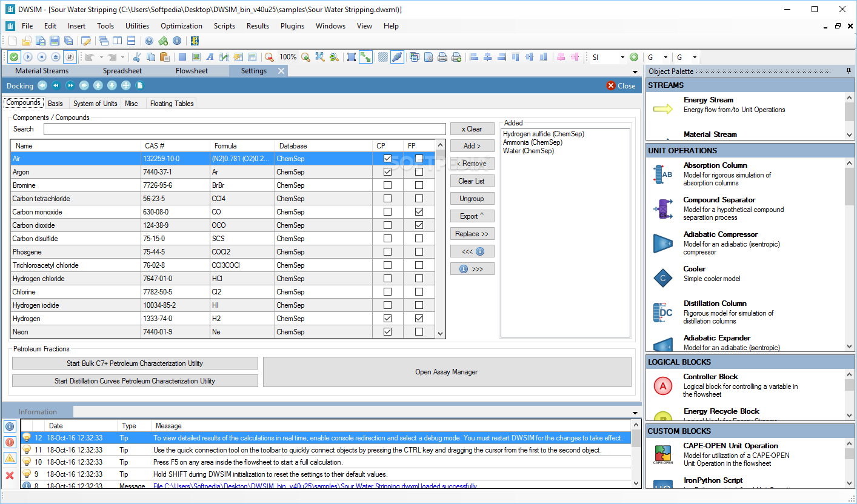Click the green plus add units icon
Viewport: 857px width, 504px height.
(x=634, y=57)
